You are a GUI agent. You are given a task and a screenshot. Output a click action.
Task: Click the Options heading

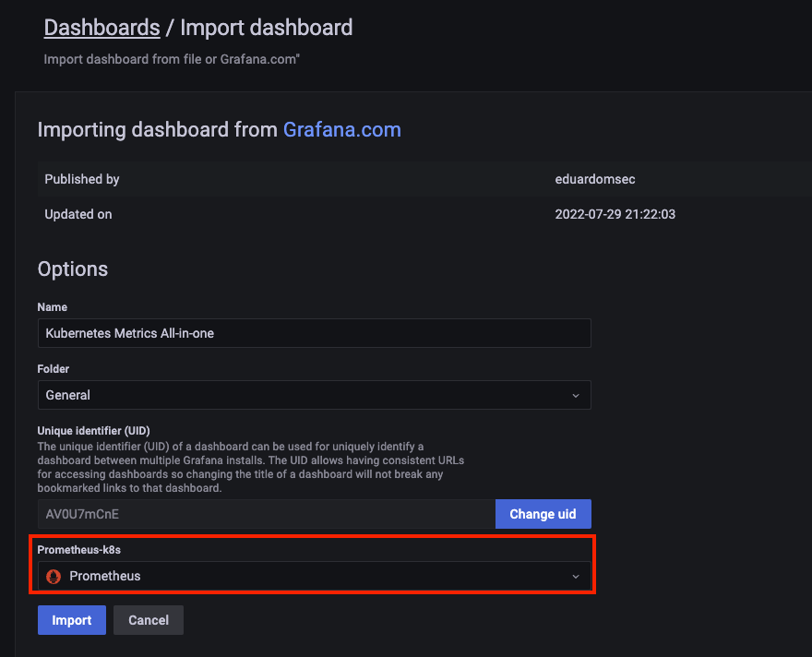[x=73, y=269]
